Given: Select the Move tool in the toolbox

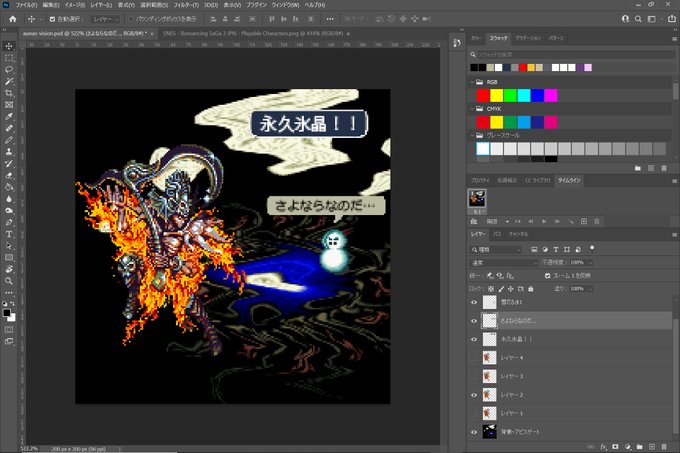Looking at the screenshot, I should click(9, 46).
